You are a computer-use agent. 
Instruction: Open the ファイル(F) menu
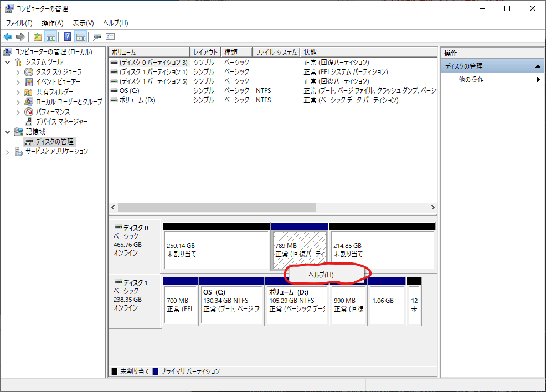(19, 23)
